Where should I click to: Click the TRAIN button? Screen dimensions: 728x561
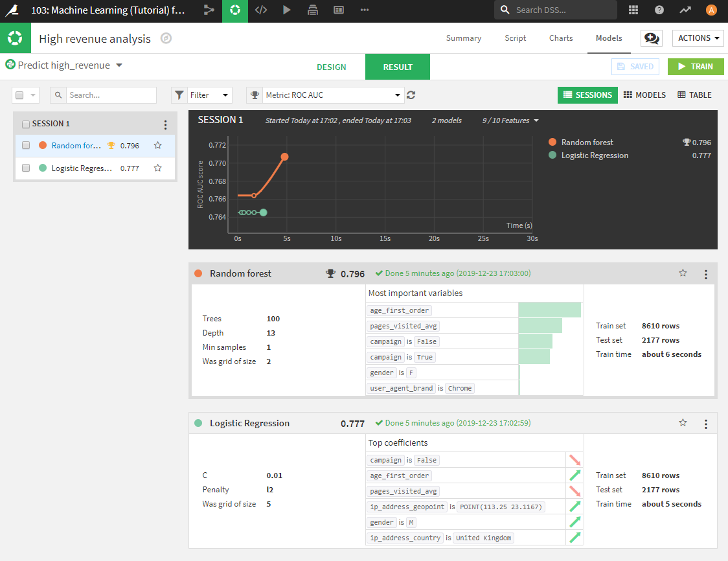pyautogui.click(x=696, y=67)
